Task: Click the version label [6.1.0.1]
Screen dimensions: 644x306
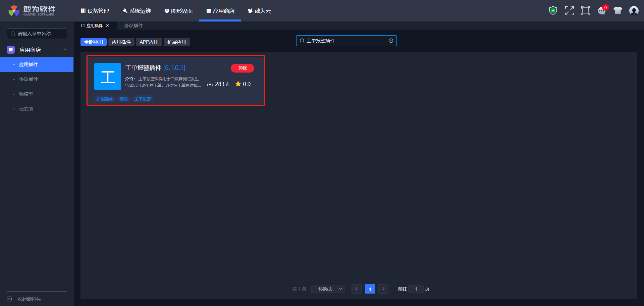Action: click(174, 68)
